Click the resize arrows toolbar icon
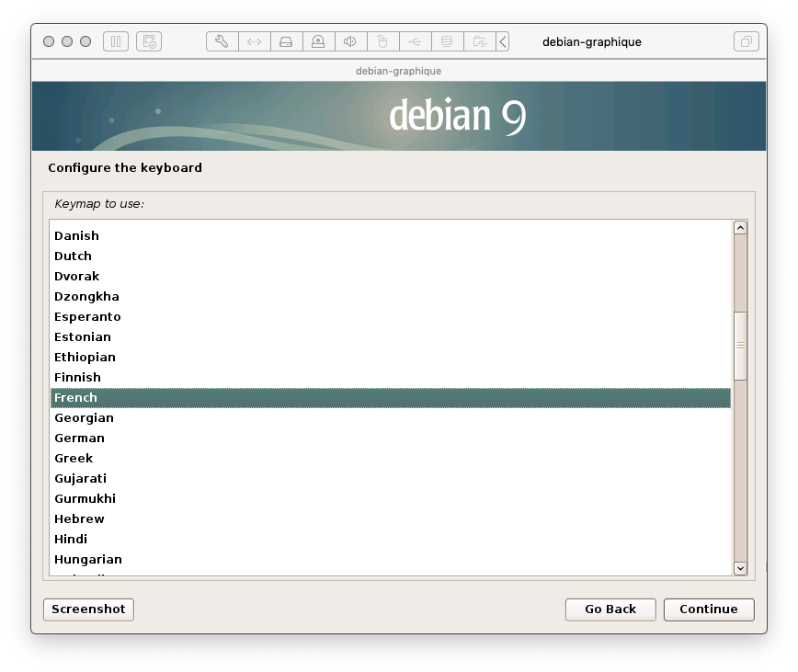This screenshot has width=798, height=672. (x=255, y=41)
